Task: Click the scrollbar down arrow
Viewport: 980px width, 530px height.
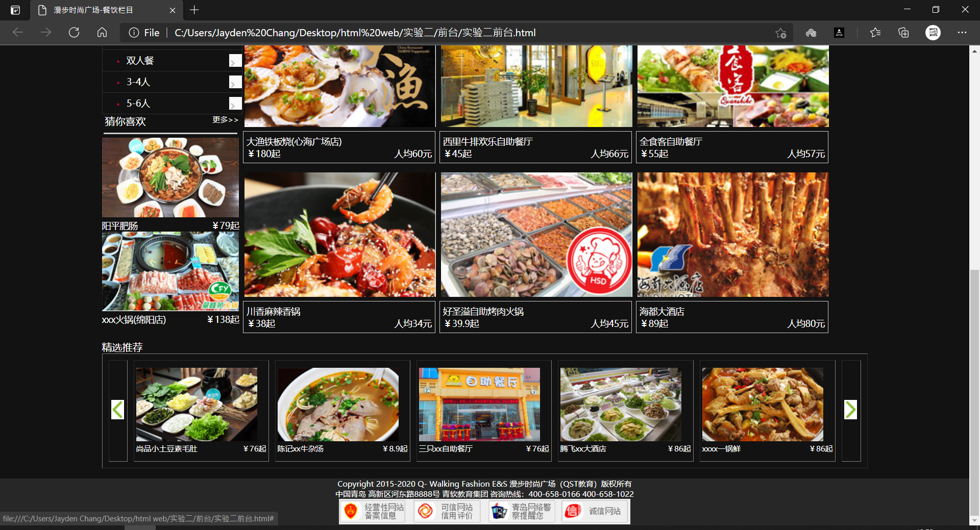Action: 974,520
